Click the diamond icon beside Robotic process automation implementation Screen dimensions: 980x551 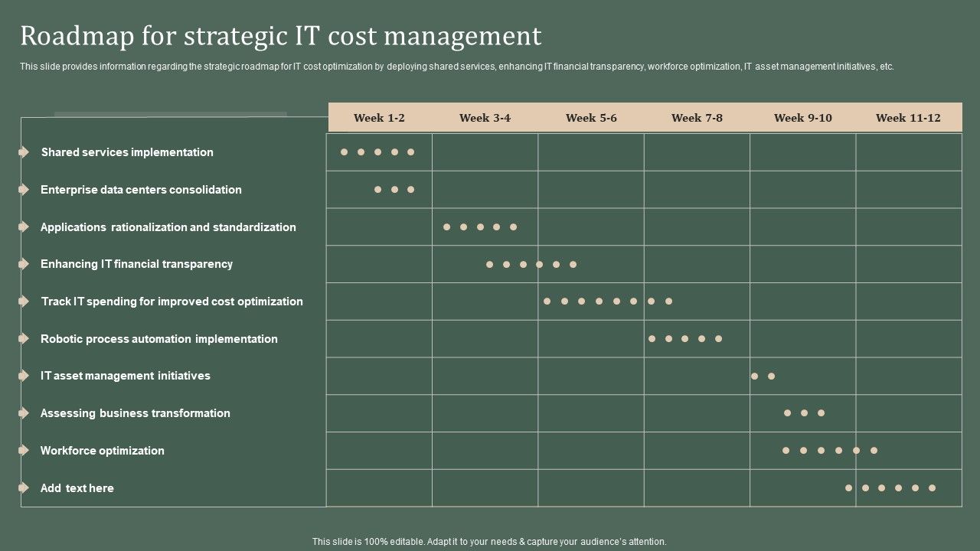click(23, 339)
